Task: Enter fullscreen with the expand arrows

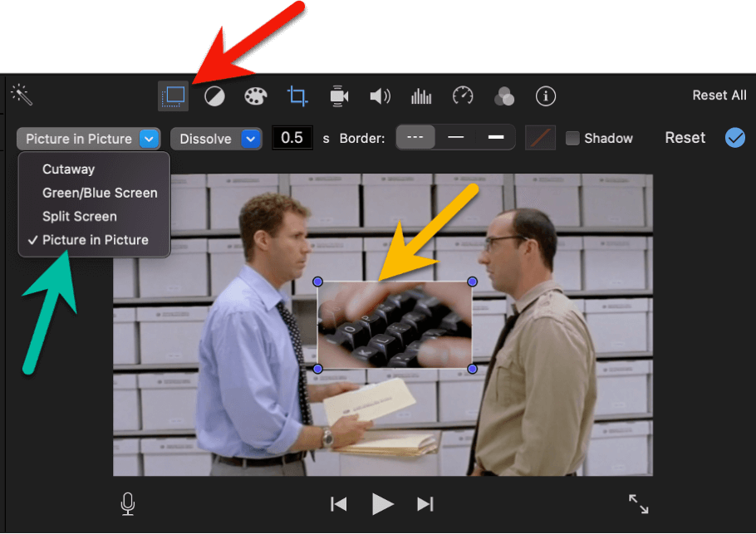Action: pyautogui.click(x=638, y=504)
